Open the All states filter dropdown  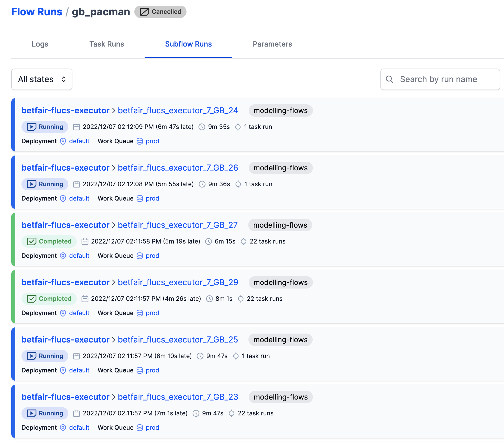coord(42,79)
